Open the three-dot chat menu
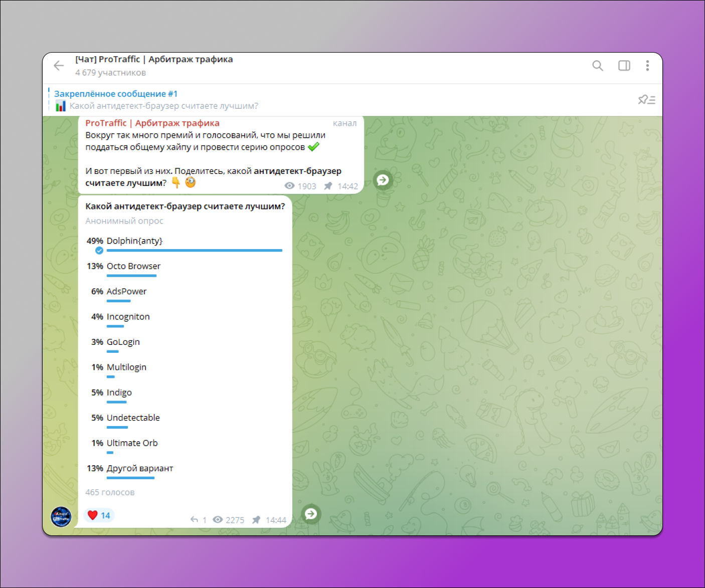This screenshot has width=705, height=588. coord(647,66)
